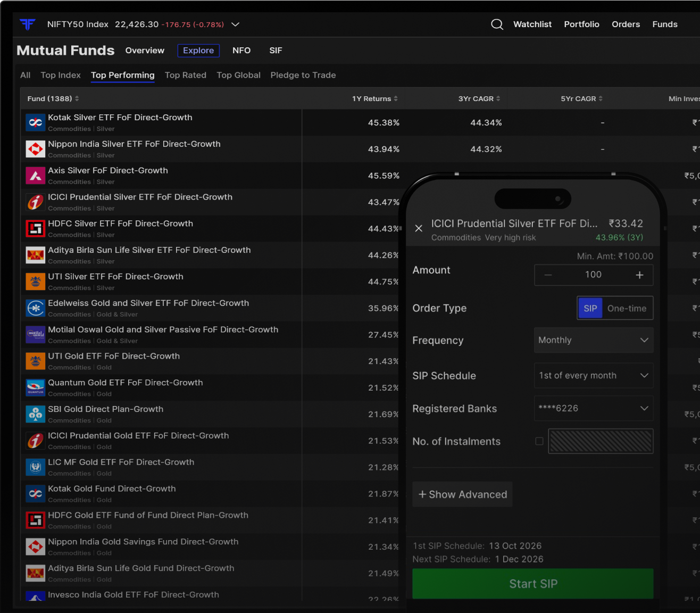This screenshot has height=613, width=700.
Task: Open the search magnifier icon
Action: [x=497, y=24]
